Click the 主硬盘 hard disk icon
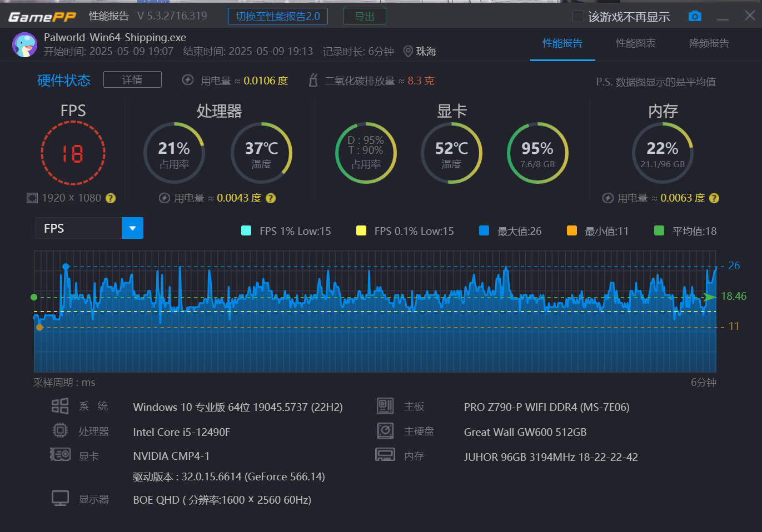This screenshot has width=762, height=532. click(385, 430)
